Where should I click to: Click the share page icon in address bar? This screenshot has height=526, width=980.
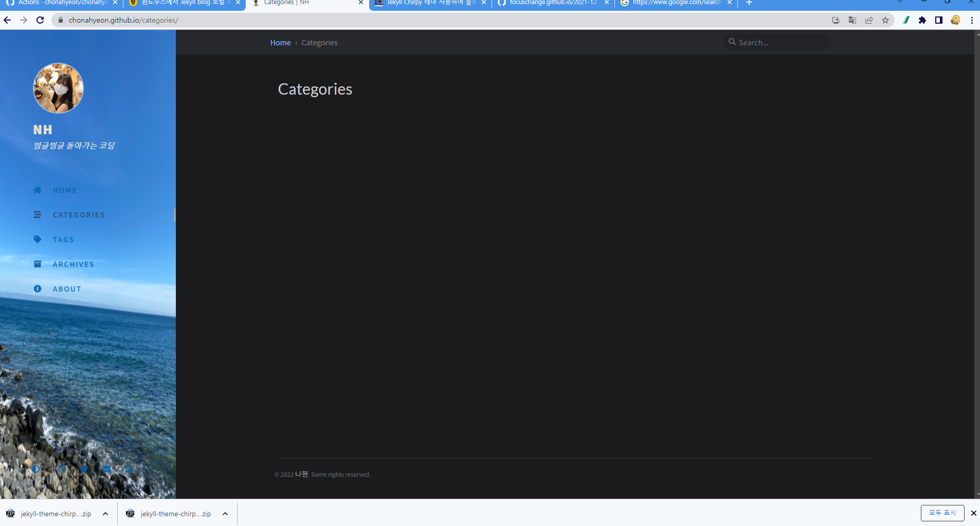(x=869, y=20)
